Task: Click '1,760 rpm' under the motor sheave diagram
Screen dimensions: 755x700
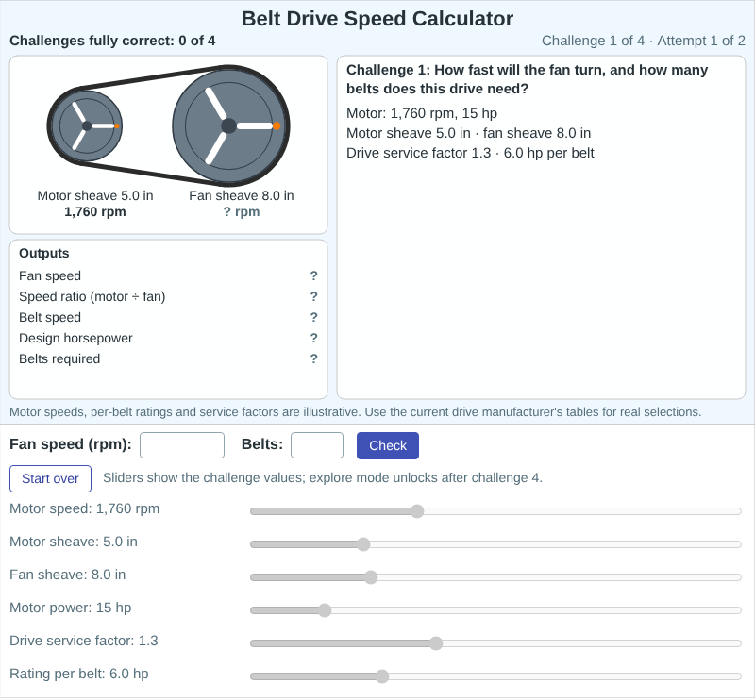Action: pos(95,212)
